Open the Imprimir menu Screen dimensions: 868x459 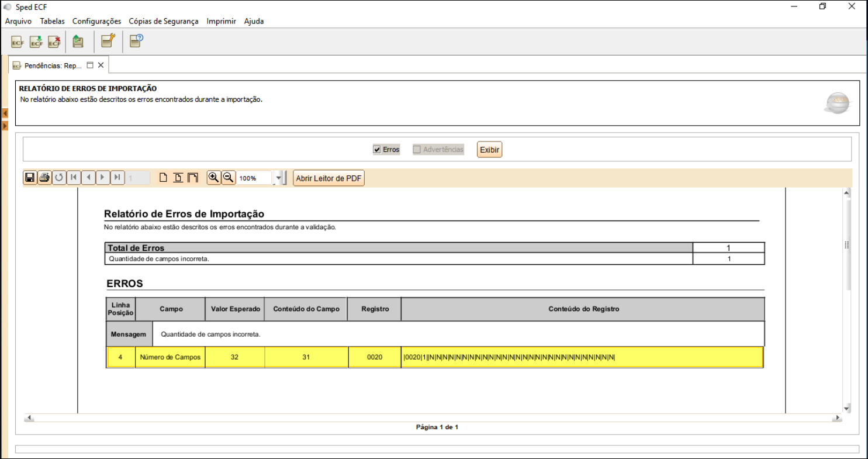click(221, 21)
